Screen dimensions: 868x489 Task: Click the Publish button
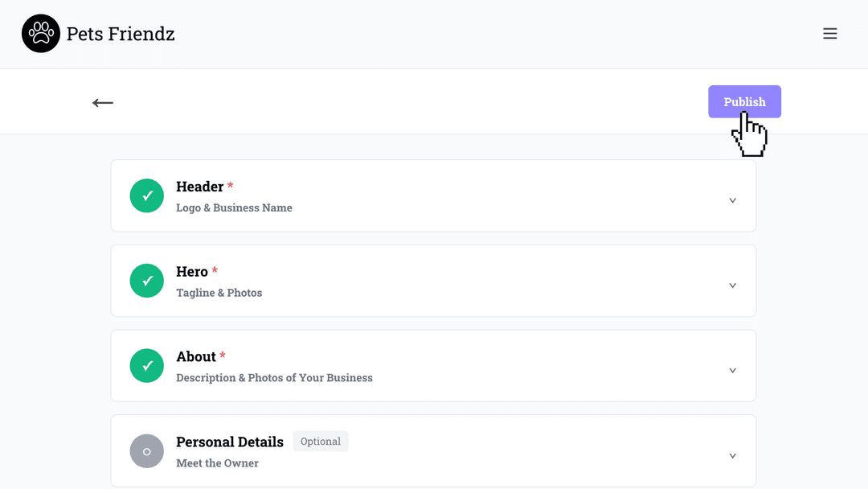(744, 101)
